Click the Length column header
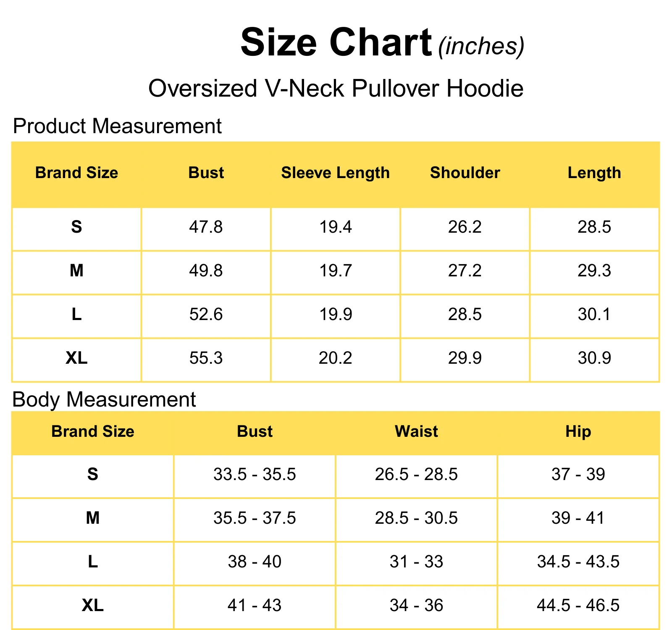The image size is (672, 630). click(x=594, y=173)
